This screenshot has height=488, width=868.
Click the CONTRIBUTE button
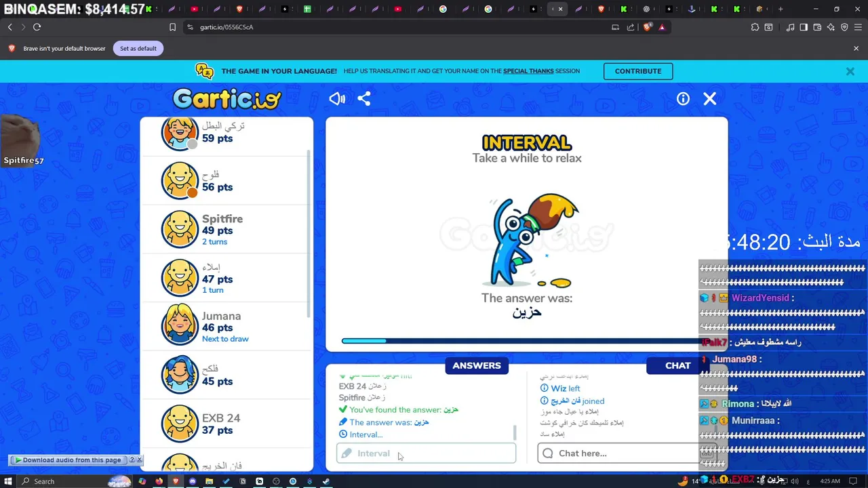pyautogui.click(x=638, y=71)
